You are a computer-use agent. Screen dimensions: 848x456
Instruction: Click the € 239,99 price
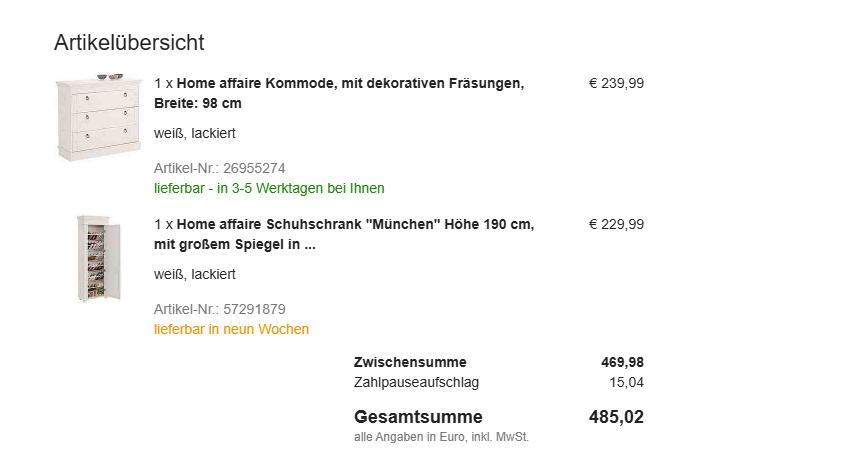click(616, 84)
